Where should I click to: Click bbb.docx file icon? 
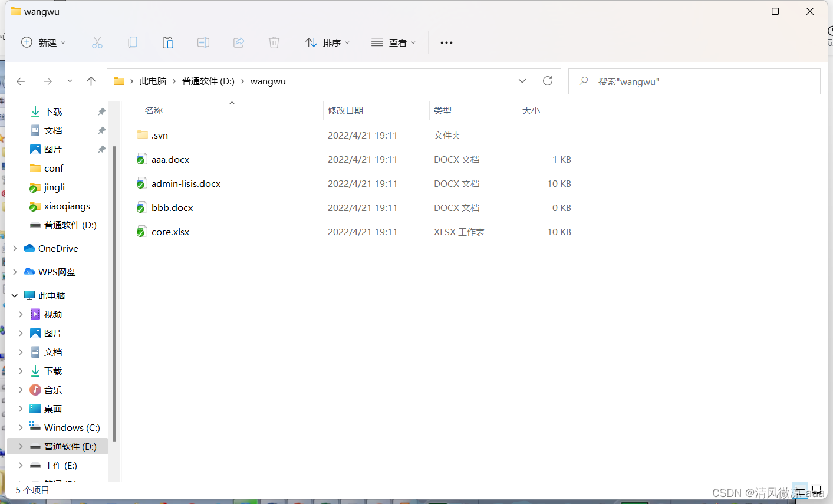[x=141, y=207]
